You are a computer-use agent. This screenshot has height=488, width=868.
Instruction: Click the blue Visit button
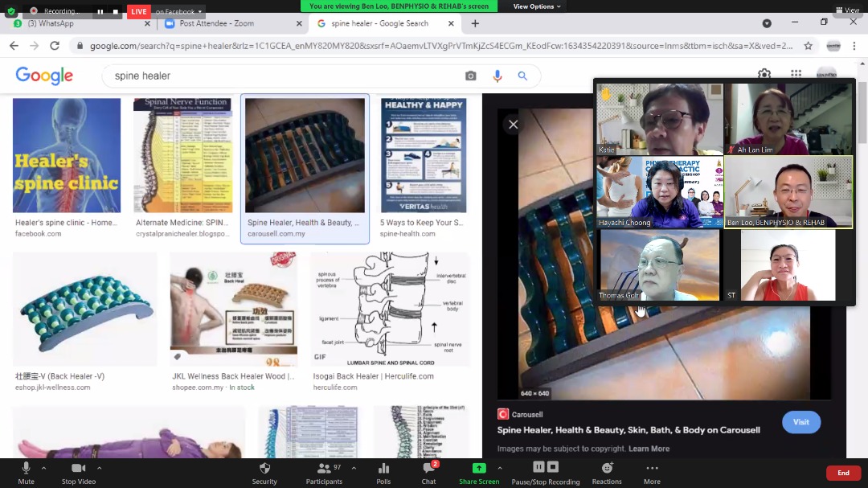point(800,422)
